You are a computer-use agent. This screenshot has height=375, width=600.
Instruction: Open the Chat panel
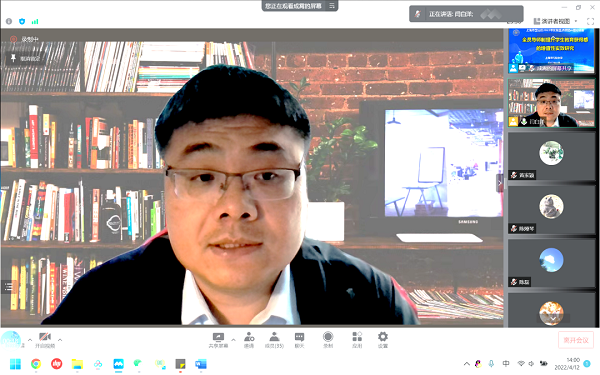[299, 339]
